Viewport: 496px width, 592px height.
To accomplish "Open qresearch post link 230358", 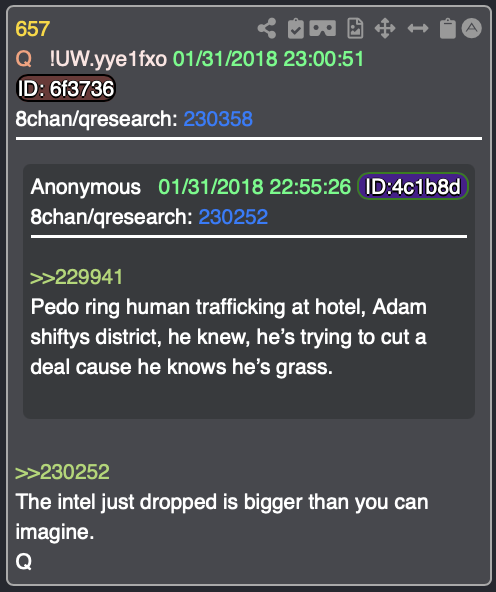I will click(x=218, y=119).
